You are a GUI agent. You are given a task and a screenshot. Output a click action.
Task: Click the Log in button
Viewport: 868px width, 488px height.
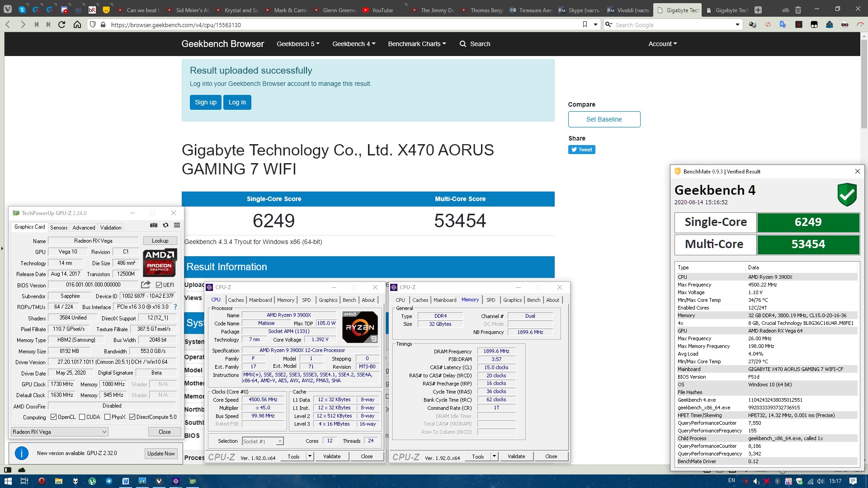click(x=237, y=102)
